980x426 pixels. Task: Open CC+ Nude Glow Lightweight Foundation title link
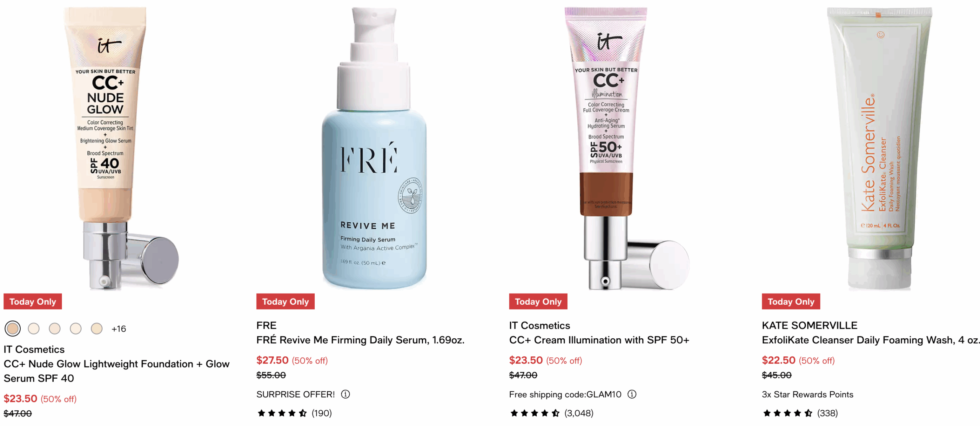116,371
